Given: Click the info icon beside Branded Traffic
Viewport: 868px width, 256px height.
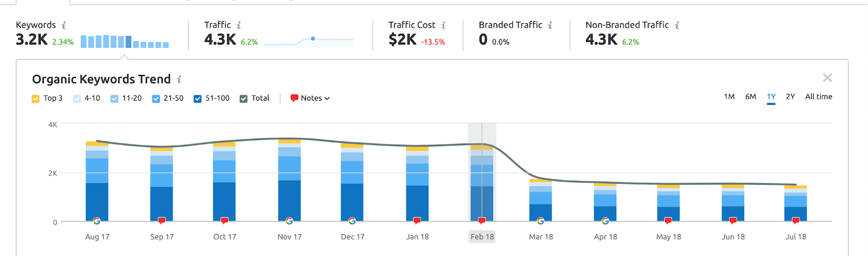Looking at the screenshot, I should (550, 25).
